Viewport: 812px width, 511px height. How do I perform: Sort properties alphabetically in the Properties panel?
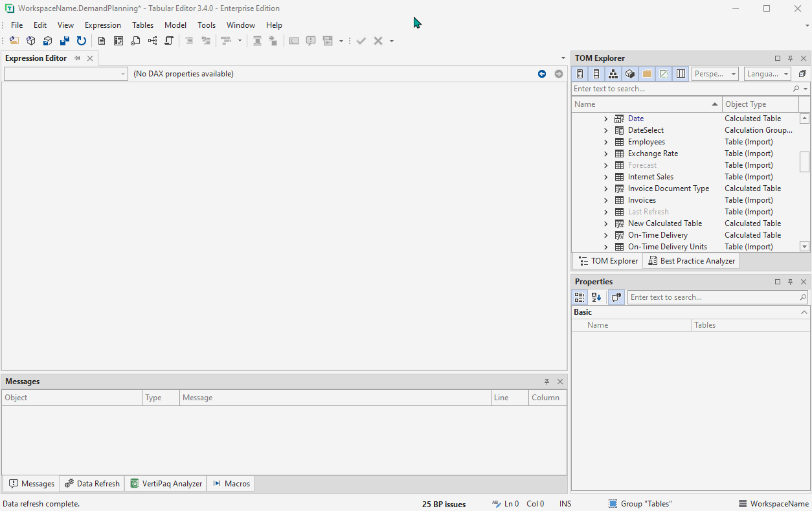tap(596, 297)
